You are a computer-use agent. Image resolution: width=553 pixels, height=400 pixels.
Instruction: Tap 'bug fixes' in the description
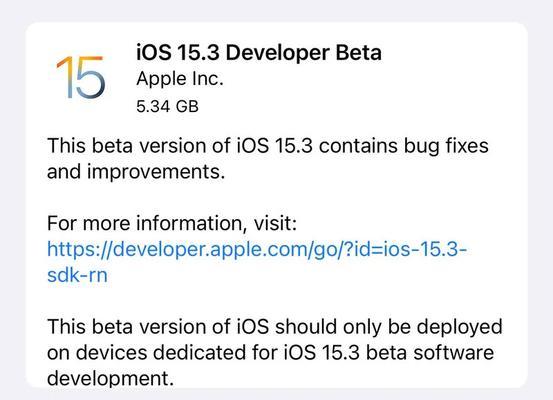tap(446, 146)
